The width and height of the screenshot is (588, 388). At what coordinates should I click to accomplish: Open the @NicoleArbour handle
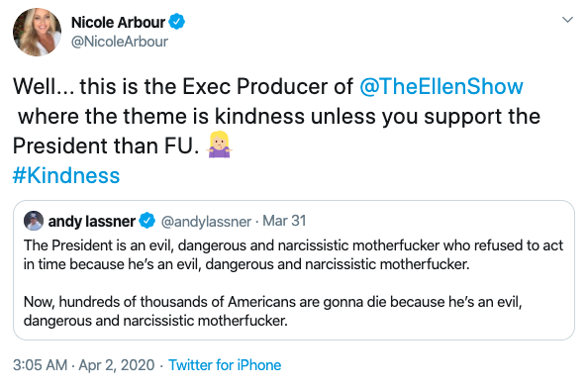click(120, 42)
